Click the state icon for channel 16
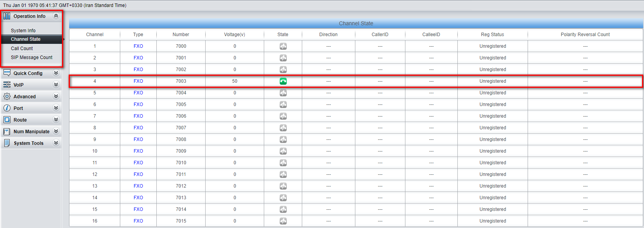 283,221
